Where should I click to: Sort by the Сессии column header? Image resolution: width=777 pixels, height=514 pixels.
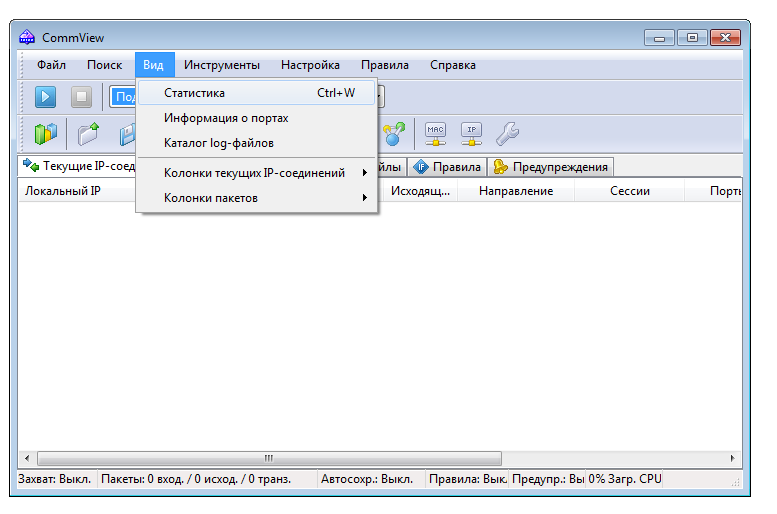pos(629,191)
